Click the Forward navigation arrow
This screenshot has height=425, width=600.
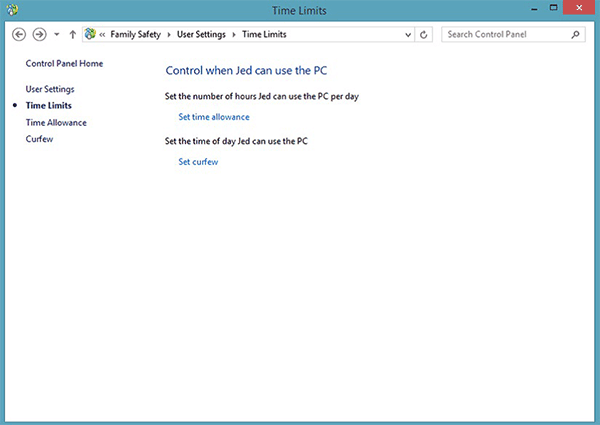(x=39, y=34)
